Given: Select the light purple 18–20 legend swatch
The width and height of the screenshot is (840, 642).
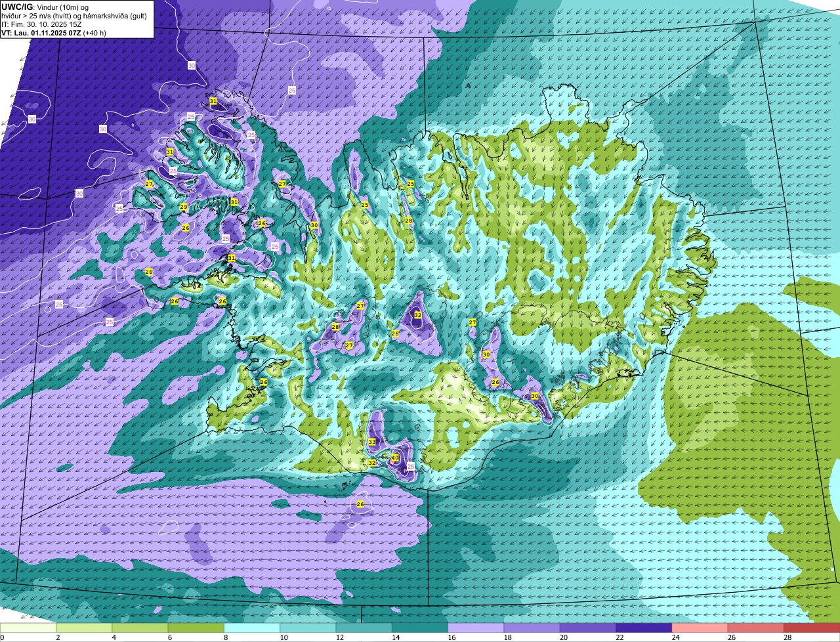Looking at the screenshot, I should pos(532,628).
